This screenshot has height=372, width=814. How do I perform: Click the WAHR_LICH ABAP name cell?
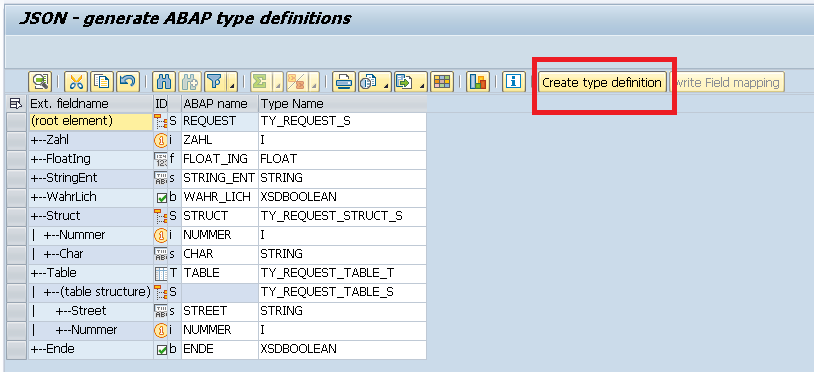(x=219, y=197)
